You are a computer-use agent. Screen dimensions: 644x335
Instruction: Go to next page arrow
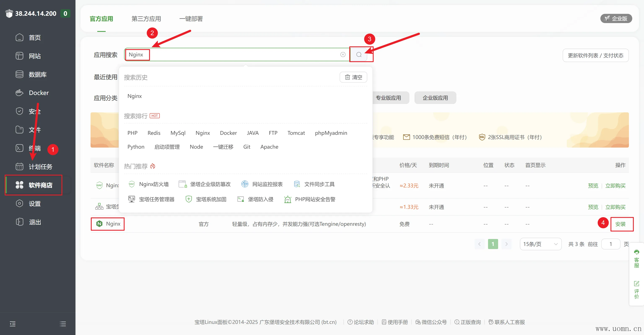pos(506,244)
